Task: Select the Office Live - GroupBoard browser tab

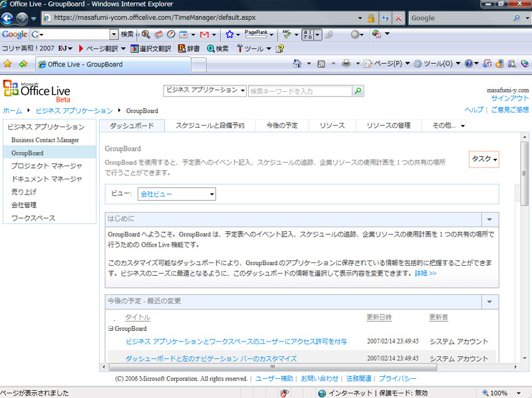Action: pyautogui.click(x=113, y=64)
